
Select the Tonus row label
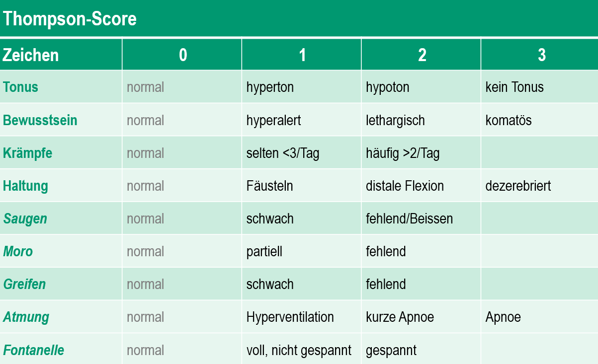pyautogui.click(x=21, y=87)
